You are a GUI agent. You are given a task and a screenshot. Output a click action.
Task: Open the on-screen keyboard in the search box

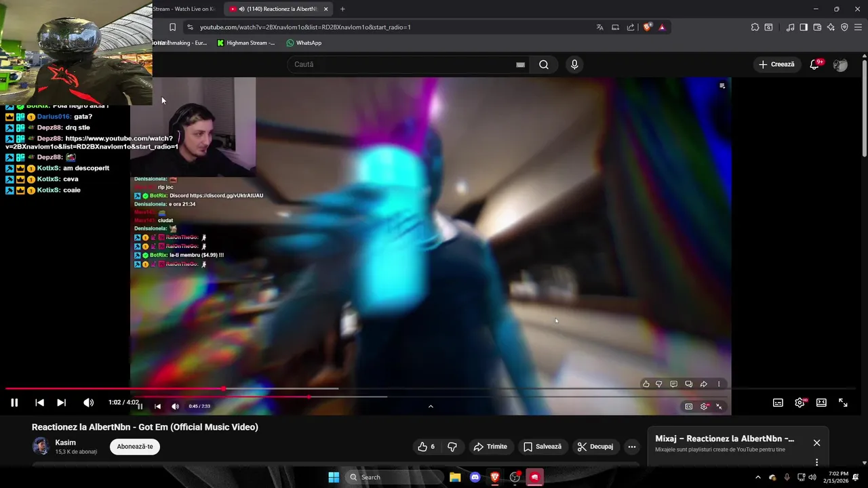(520, 64)
